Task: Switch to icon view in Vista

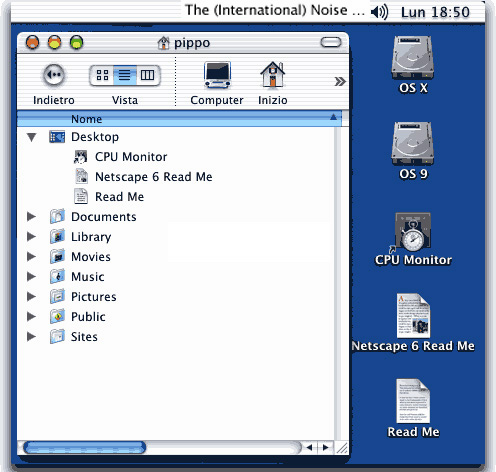Action: (x=102, y=75)
